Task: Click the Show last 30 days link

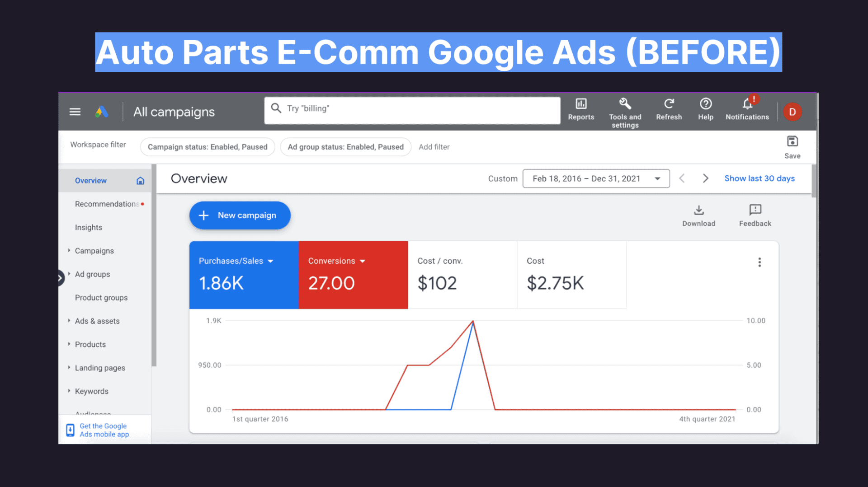Action: (x=759, y=178)
